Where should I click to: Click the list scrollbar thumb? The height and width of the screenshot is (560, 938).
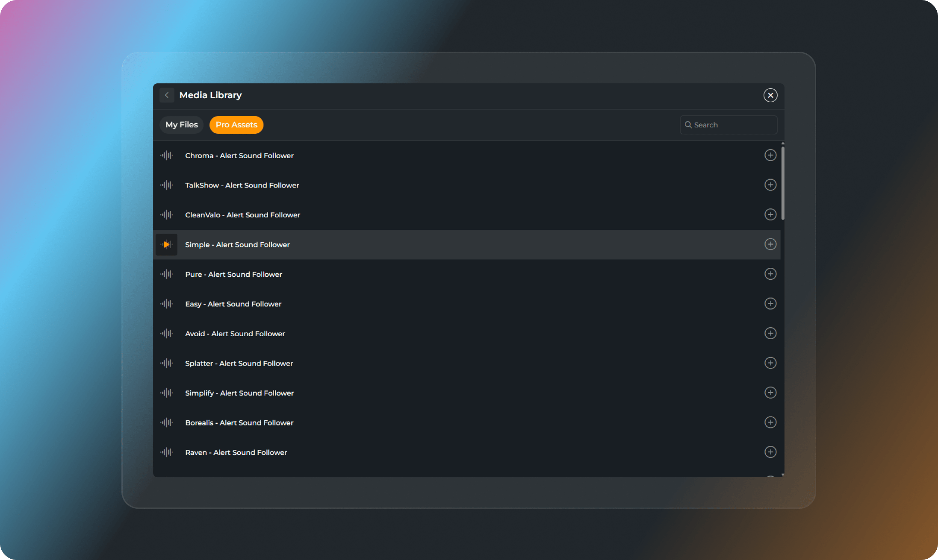click(x=782, y=184)
